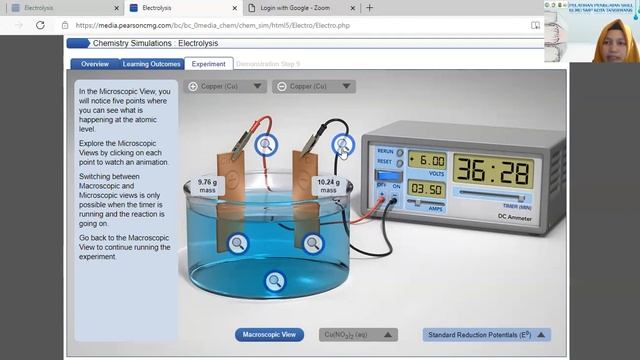Close the Login with Google - Zoom tab
This screenshot has width=640, height=360.
pyautogui.click(x=353, y=8)
